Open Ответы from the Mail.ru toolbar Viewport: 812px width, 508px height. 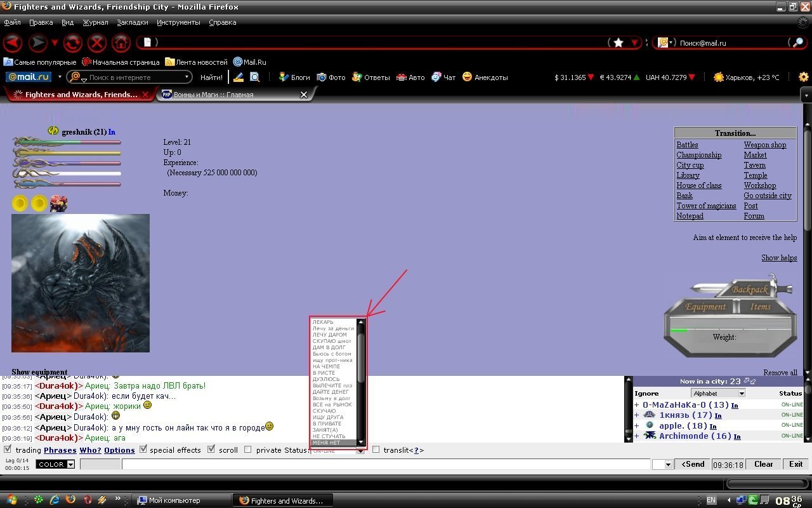coord(371,77)
